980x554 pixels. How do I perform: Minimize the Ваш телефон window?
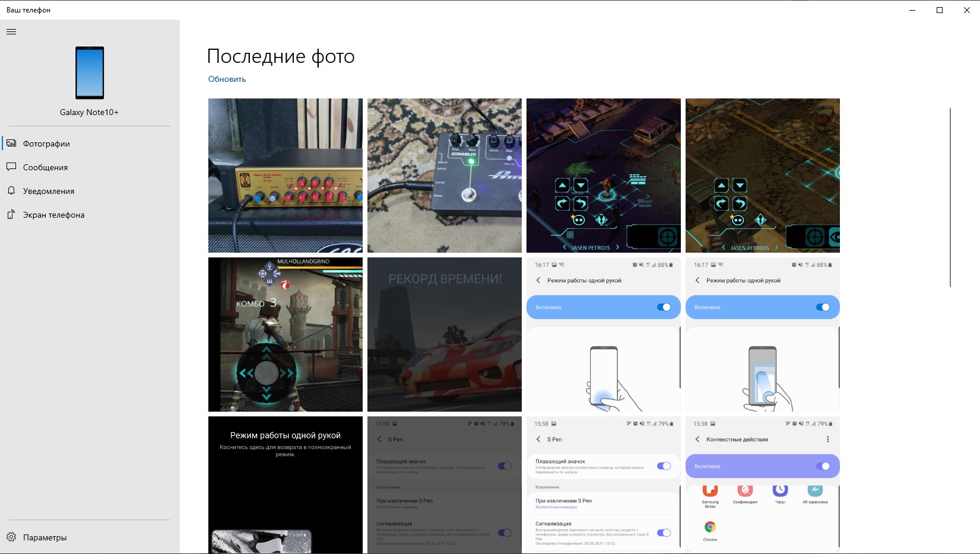click(912, 10)
